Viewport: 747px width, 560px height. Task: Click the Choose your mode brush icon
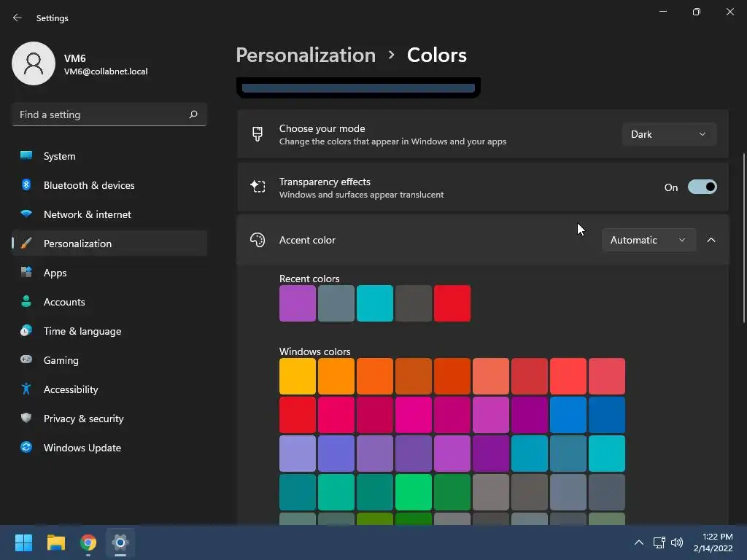pos(258,134)
